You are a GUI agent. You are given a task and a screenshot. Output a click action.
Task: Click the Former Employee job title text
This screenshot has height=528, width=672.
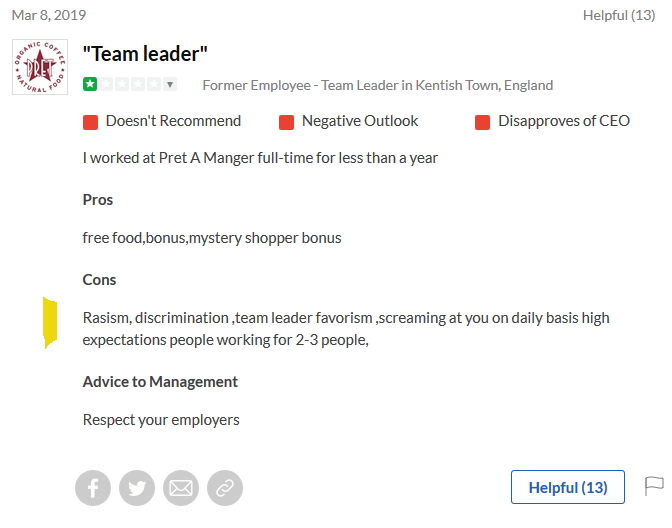[377, 85]
